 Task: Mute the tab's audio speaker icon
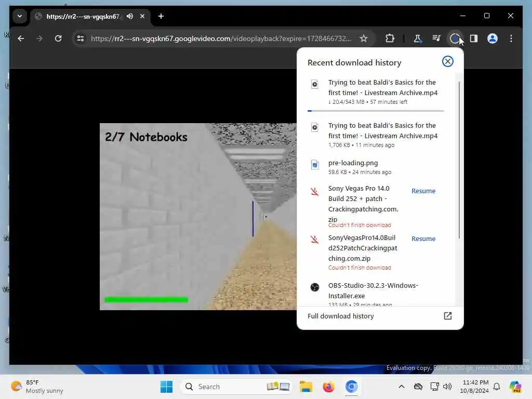coord(130,16)
